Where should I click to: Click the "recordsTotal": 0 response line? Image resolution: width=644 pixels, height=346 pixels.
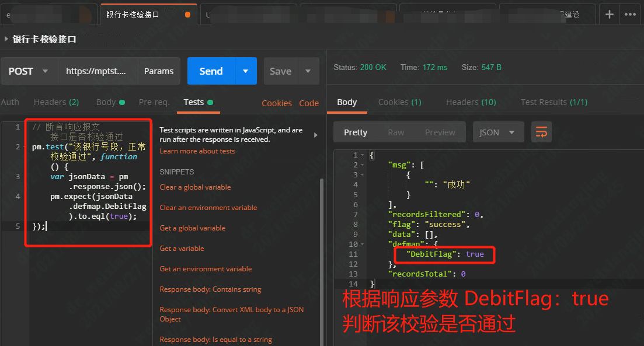[426, 274]
